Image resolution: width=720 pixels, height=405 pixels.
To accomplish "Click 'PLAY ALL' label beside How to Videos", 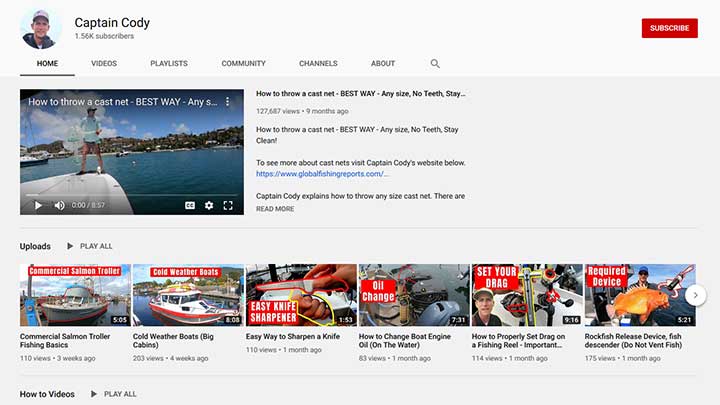I will [120, 394].
